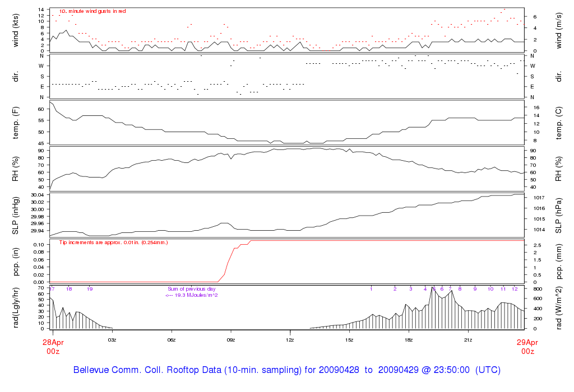Click the 'temp. (C)' axis label
This screenshot has height=392, width=574.
(559, 123)
